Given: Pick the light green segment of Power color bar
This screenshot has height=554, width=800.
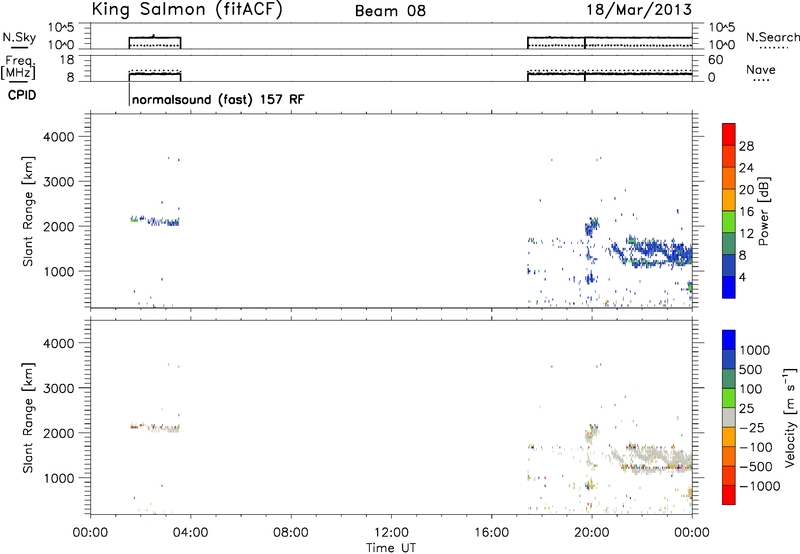Looking at the screenshot, I should pos(729,222).
